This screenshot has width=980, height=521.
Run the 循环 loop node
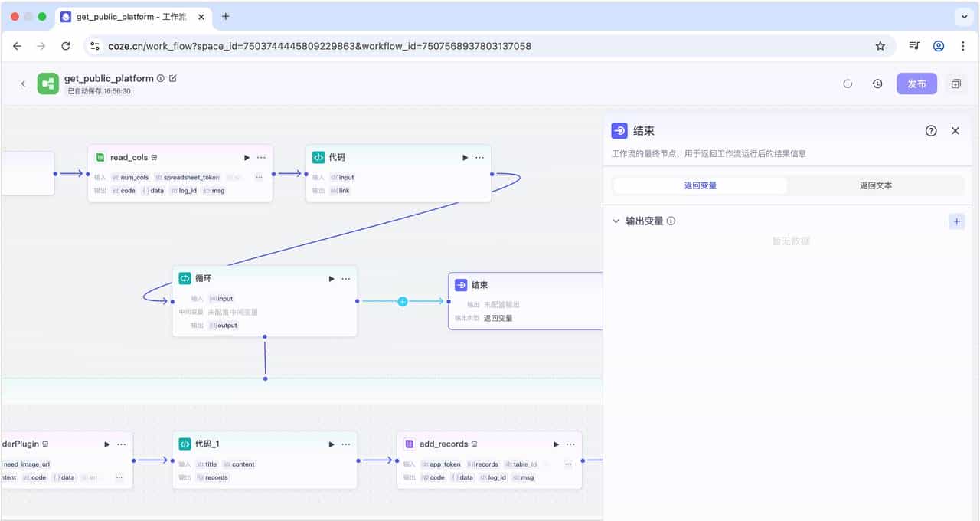[x=332, y=279]
